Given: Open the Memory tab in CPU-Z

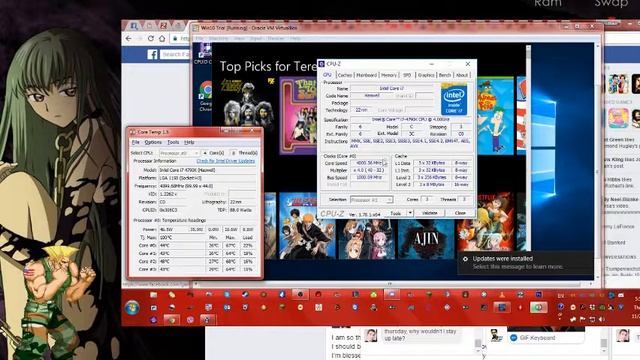Looking at the screenshot, I should 389,75.
